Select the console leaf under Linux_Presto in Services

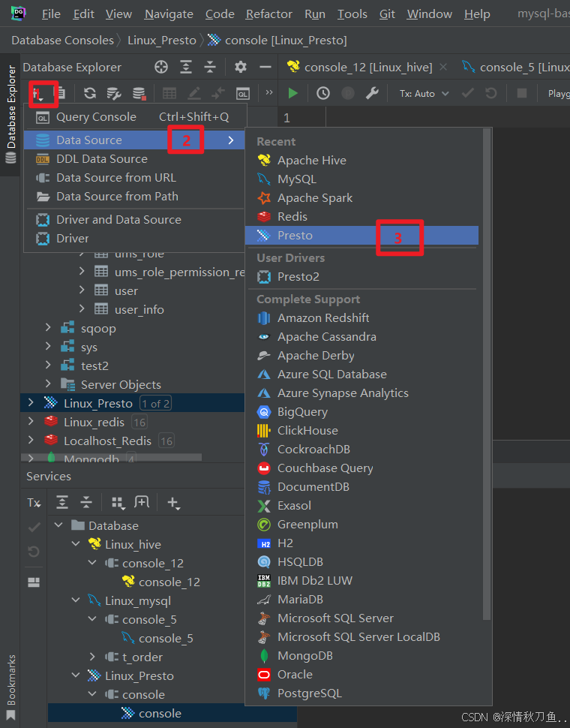click(x=160, y=714)
